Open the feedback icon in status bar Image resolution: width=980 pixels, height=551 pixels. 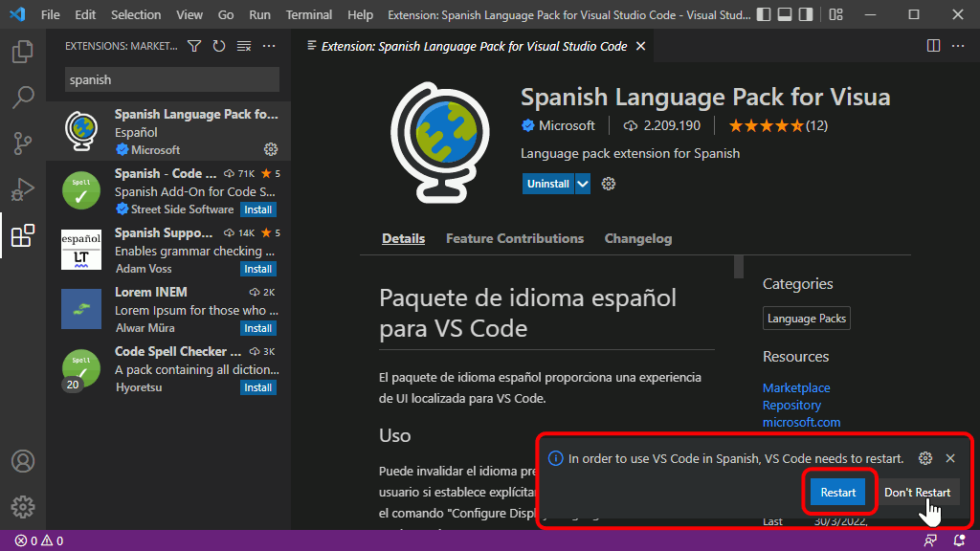(930, 541)
